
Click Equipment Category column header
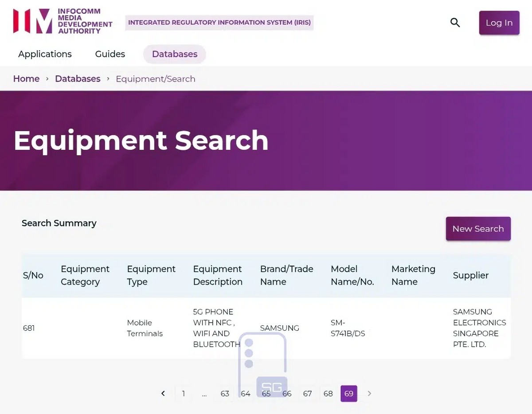tap(85, 275)
